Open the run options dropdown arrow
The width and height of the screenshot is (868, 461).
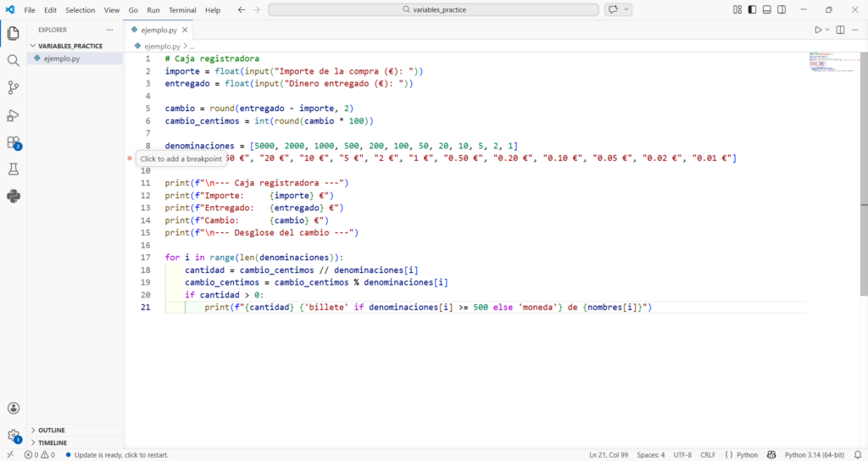click(x=827, y=30)
